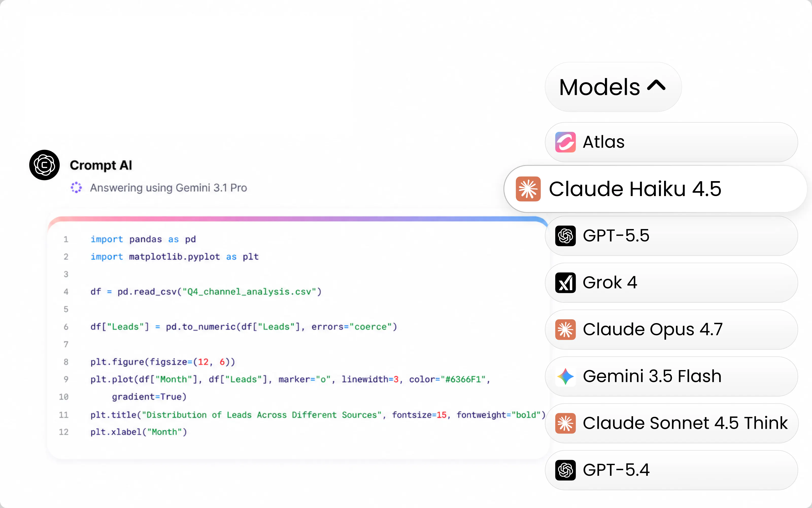Pick the Grok 4 model
Viewport: 812px width, 508px height.
pos(671,283)
